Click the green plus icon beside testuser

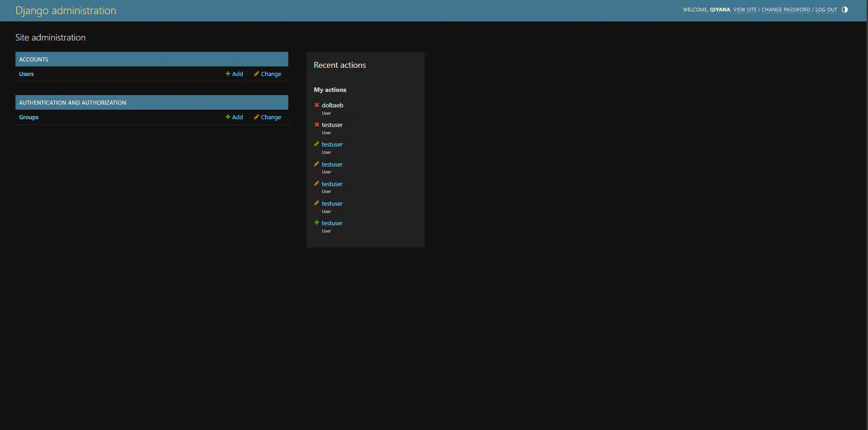point(317,223)
